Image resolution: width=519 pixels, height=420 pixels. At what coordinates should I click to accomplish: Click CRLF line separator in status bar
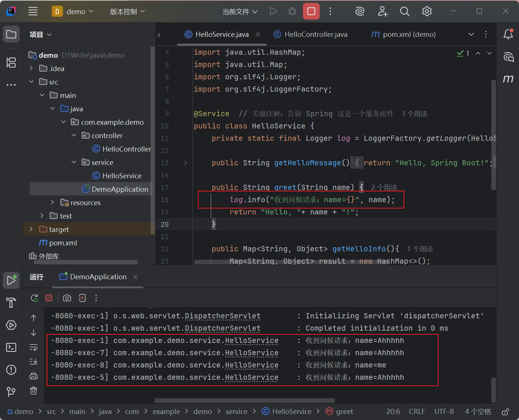tap(417, 411)
